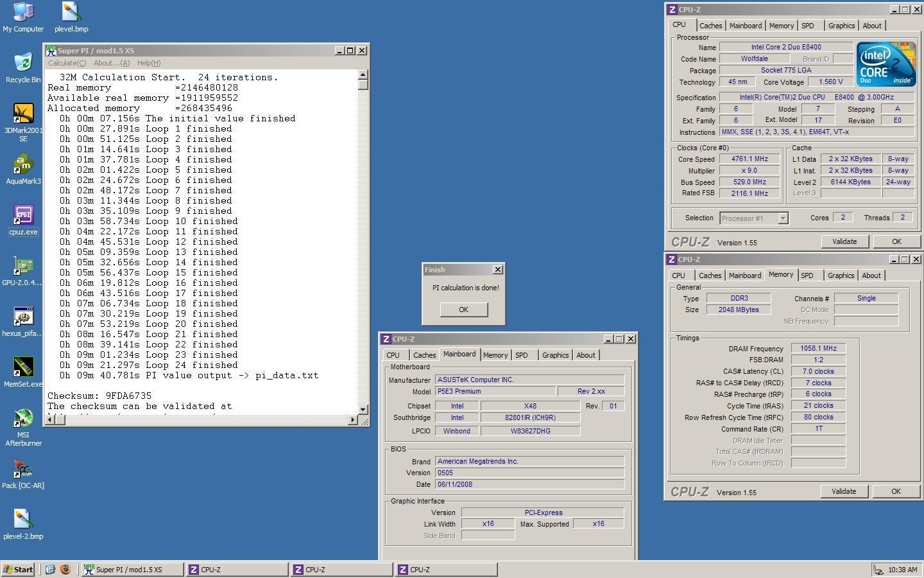This screenshot has height=578, width=924.
Task: Open plevel.bmp desktop file
Action: coord(71,17)
